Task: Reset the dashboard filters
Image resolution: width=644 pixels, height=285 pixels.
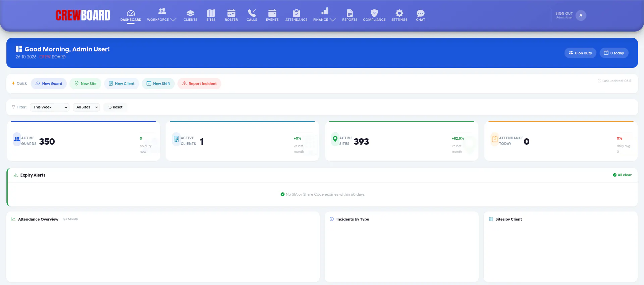Action: [115, 107]
